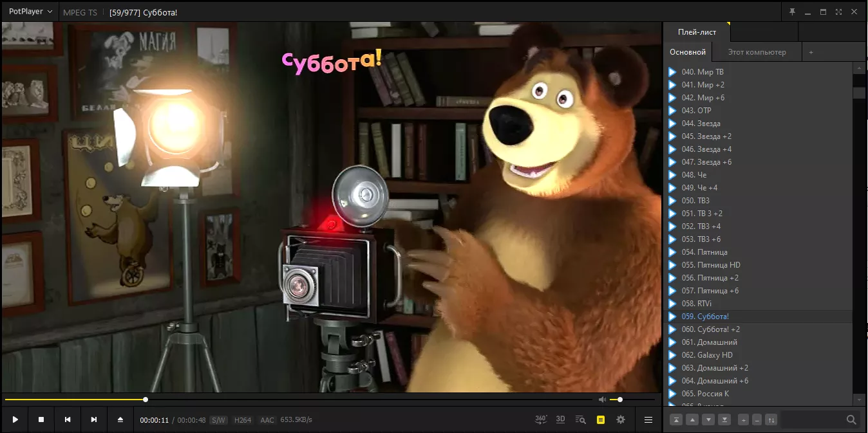Open the 360° video mode icon

(541, 419)
